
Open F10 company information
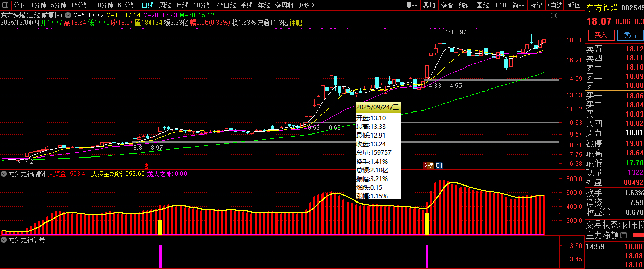point(500,5)
